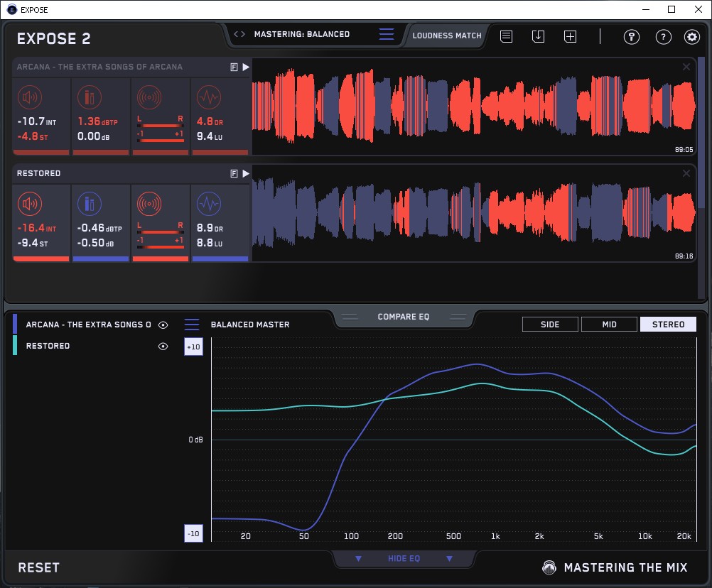Image resolution: width=712 pixels, height=588 pixels.
Task: Click the preset arrows beside Mastering: Balanced
Action: tap(239, 34)
